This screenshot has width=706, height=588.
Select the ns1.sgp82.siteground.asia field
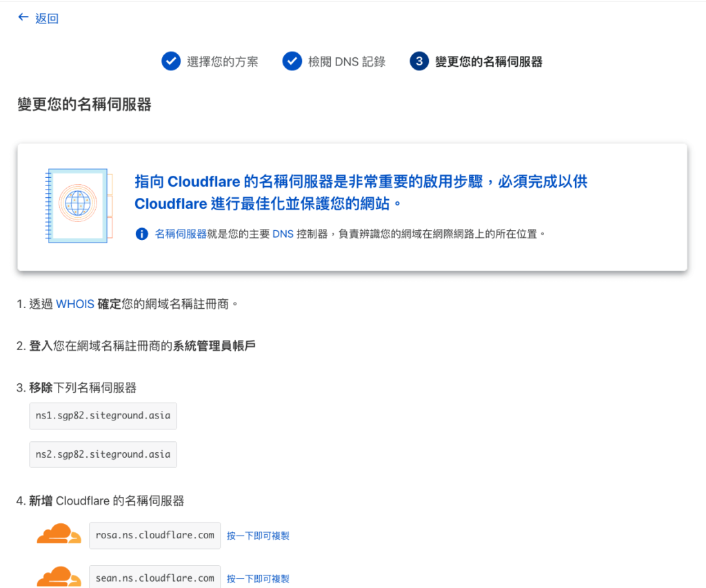click(103, 416)
